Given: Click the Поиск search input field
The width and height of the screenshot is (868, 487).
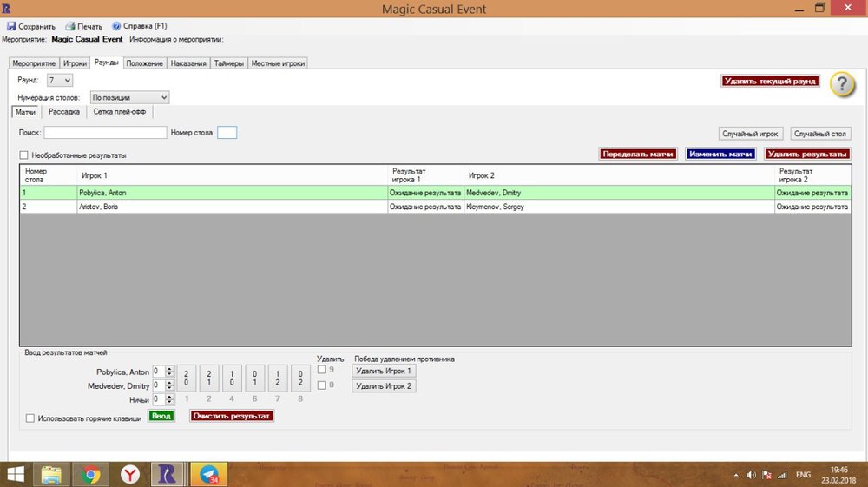Looking at the screenshot, I should tap(105, 133).
